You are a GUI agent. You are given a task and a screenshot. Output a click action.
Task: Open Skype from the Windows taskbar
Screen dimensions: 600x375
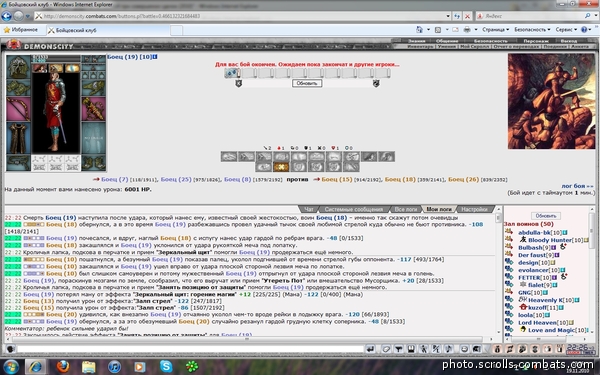tap(166, 367)
